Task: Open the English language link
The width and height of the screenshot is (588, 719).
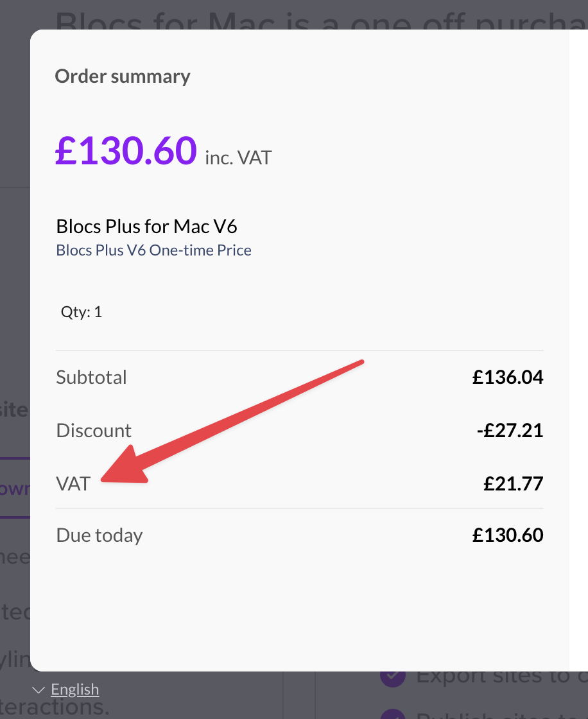Action: pos(75,689)
